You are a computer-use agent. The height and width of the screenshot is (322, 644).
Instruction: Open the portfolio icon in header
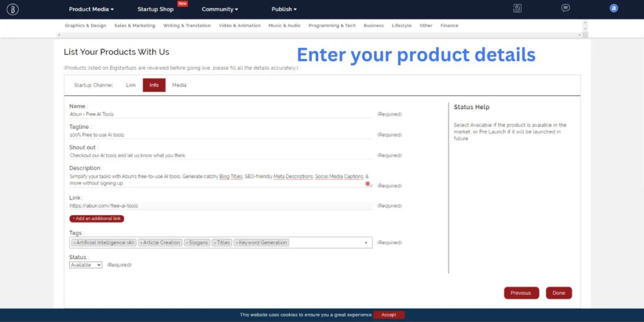point(518,8)
